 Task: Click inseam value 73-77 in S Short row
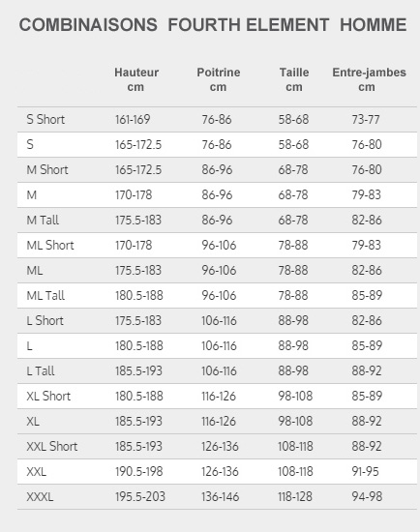pyautogui.click(x=366, y=119)
